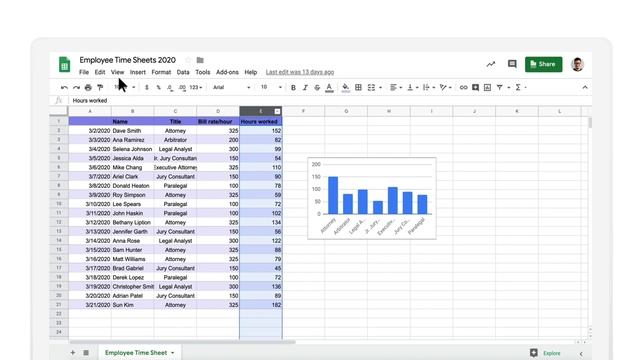640x360 pixels.
Task: Click the Insert link icon
Action: pos(463,87)
